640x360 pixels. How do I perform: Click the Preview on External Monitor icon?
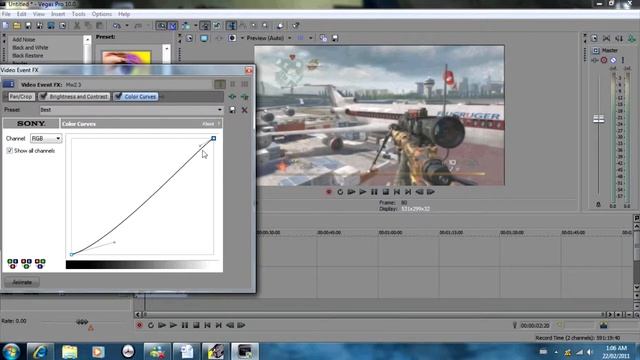coord(204,38)
